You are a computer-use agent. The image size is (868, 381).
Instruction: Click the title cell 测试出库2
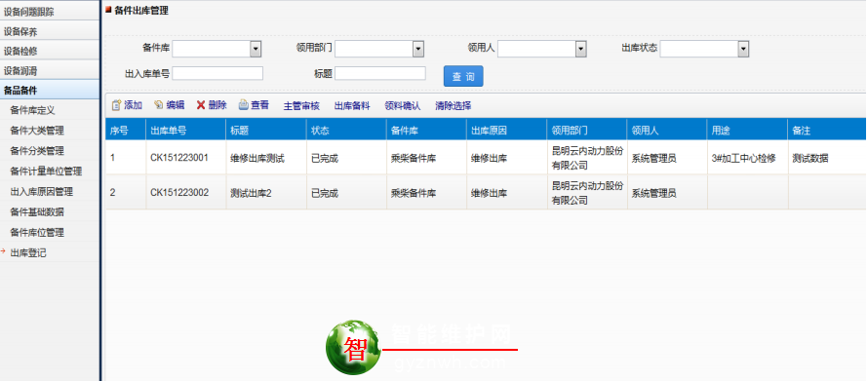click(251, 193)
